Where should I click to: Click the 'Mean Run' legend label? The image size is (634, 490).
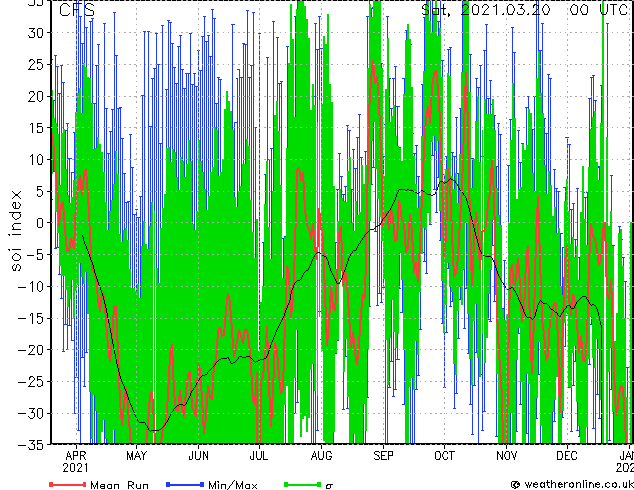[120, 485]
